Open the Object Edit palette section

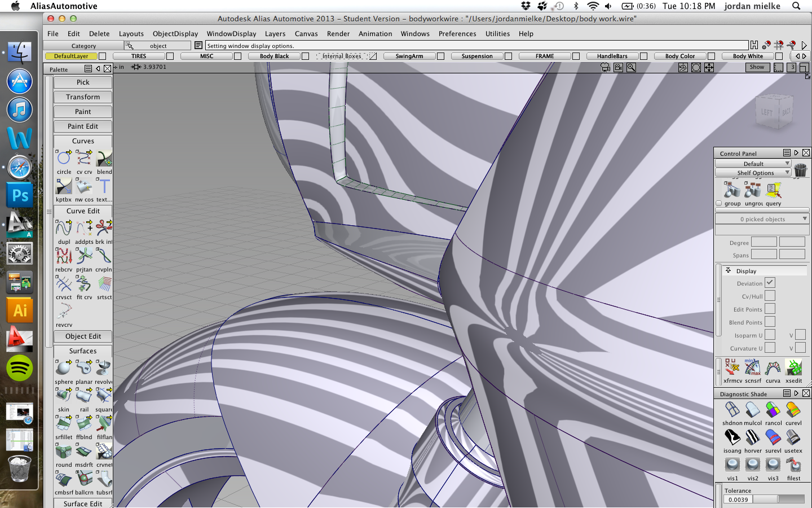click(x=83, y=336)
